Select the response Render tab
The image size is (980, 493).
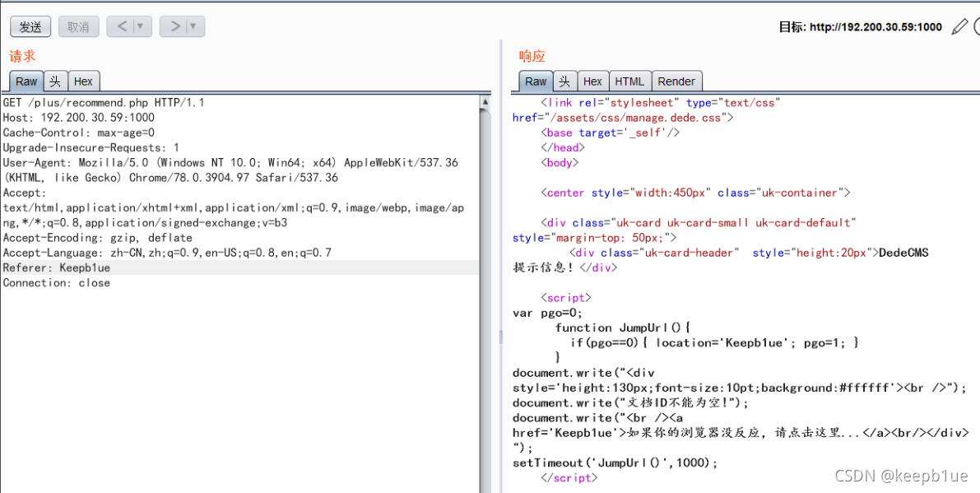(x=676, y=81)
